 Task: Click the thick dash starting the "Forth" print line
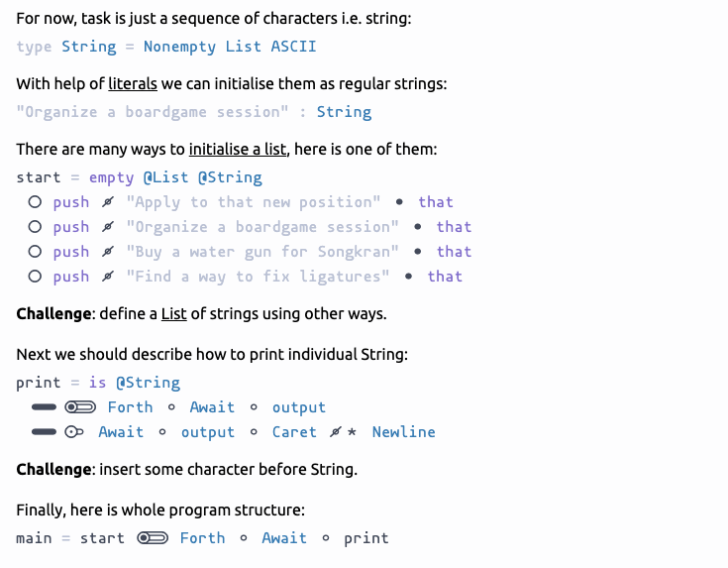pyautogui.click(x=44, y=407)
